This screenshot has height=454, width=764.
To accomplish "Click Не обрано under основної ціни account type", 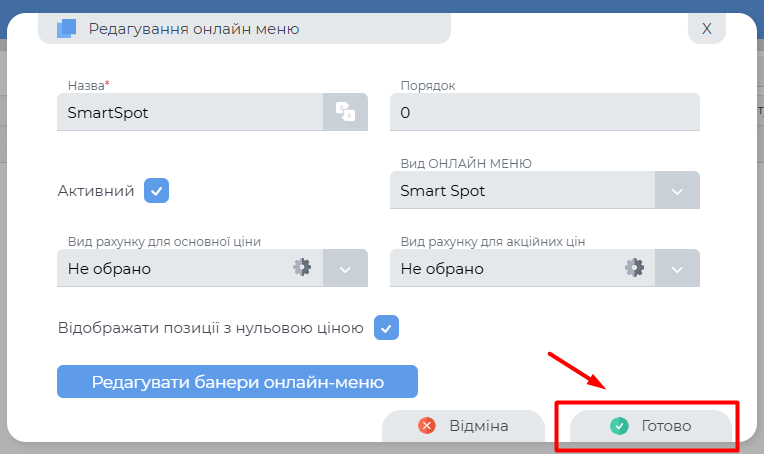I will 170,268.
